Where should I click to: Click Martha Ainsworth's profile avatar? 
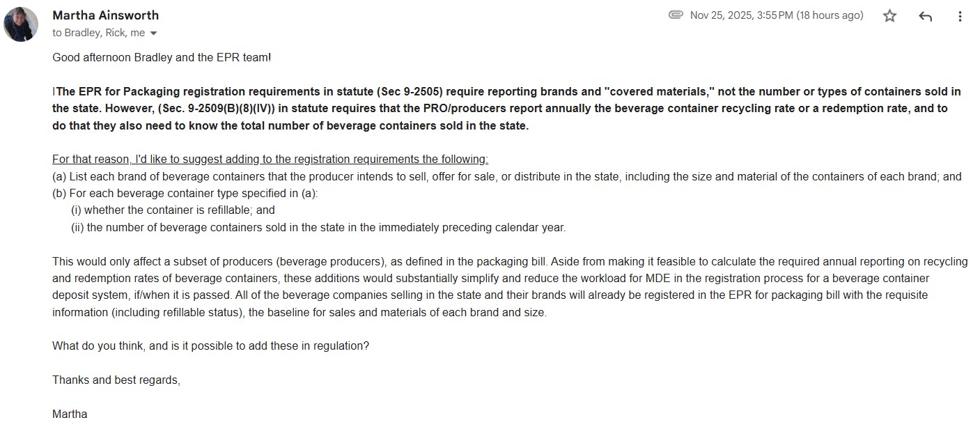pyautogui.click(x=21, y=24)
